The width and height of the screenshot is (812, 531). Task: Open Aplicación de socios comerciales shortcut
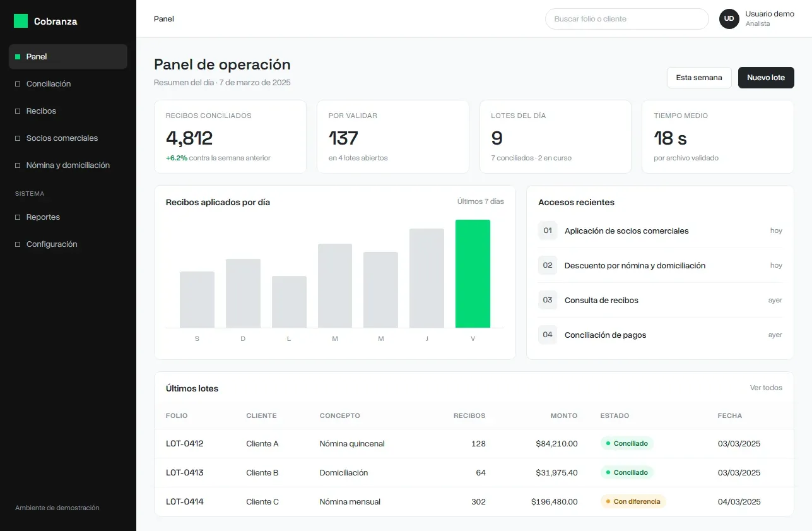[660, 230]
